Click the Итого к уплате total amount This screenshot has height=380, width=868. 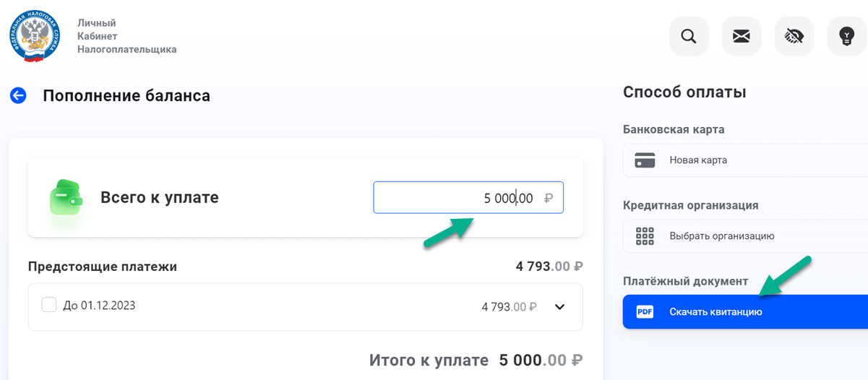coord(541,360)
